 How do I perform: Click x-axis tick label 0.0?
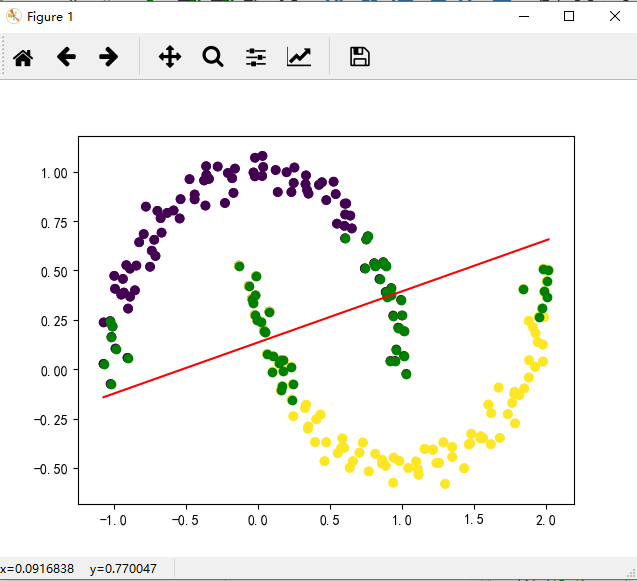click(x=258, y=520)
